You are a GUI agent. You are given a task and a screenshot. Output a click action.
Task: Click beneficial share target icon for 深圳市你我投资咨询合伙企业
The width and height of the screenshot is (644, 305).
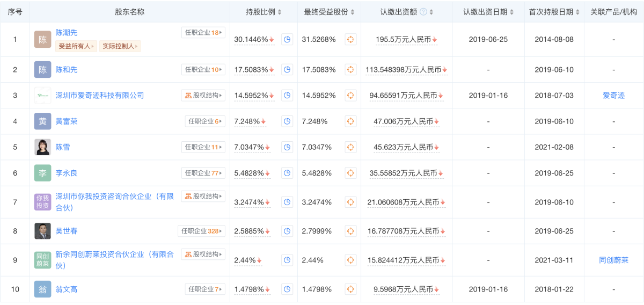(x=350, y=202)
